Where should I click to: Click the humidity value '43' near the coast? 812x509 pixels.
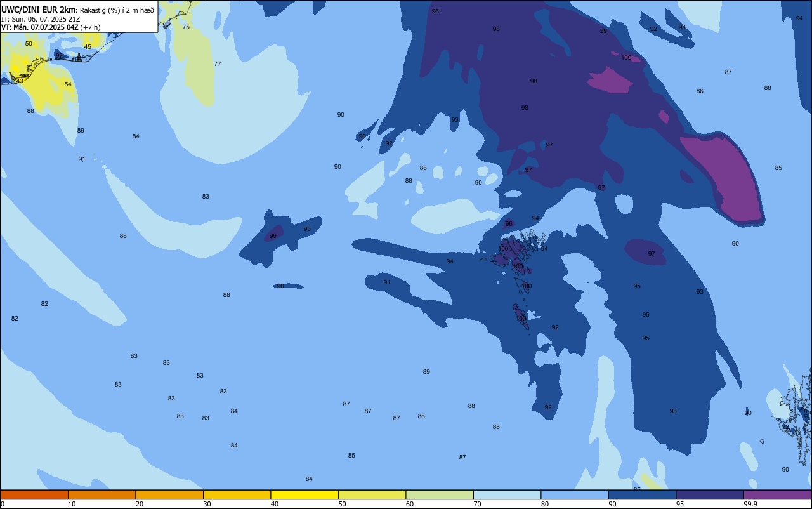[x=20, y=81]
